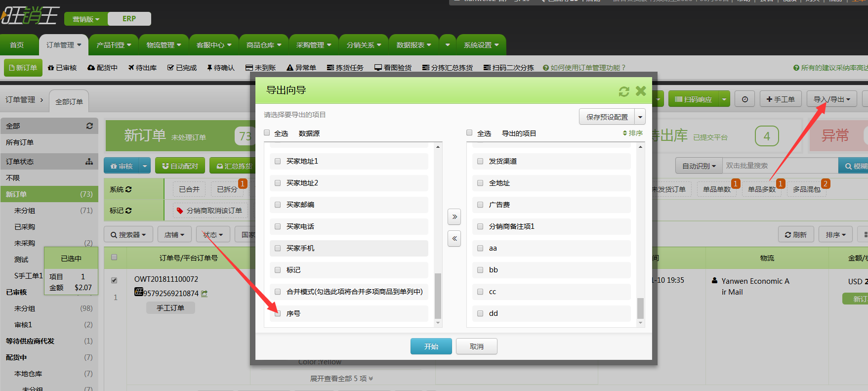This screenshot has height=391, width=868.
Task: Click the hierarchy icon beside 订单状态
Action: pyautogui.click(x=89, y=162)
